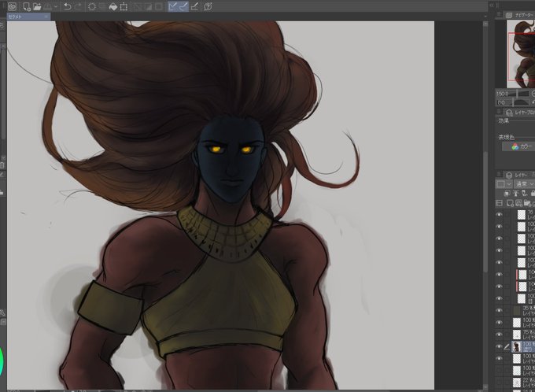The width and height of the screenshot is (535, 392).
Task: Toggle Snap to ruler icon
Action: pyautogui.click(x=173, y=6)
